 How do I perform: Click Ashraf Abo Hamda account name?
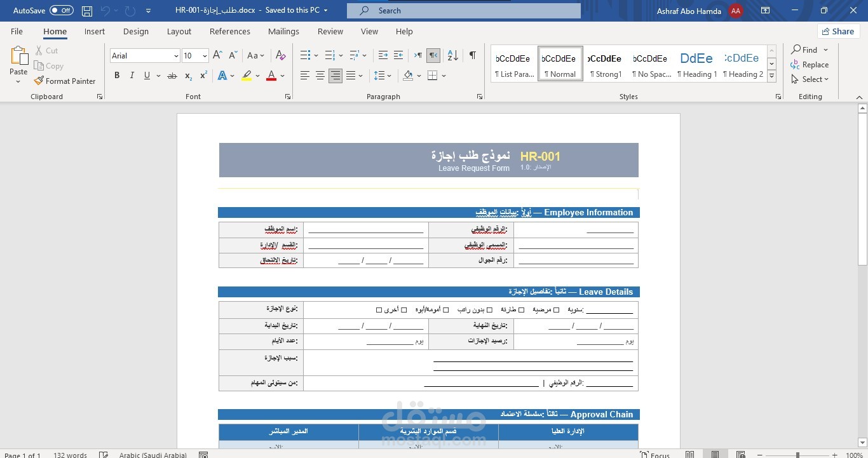(689, 11)
